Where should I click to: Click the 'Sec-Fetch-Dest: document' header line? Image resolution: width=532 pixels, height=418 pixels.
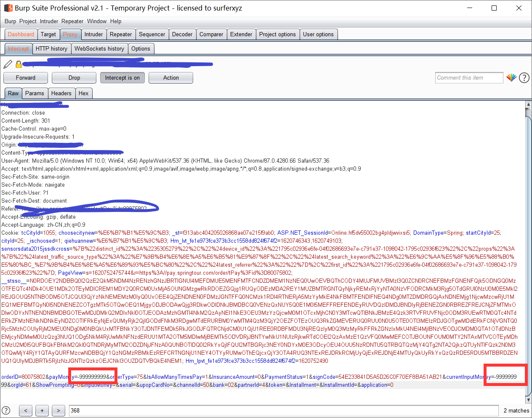pyautogui.click(x=34, y=201)
